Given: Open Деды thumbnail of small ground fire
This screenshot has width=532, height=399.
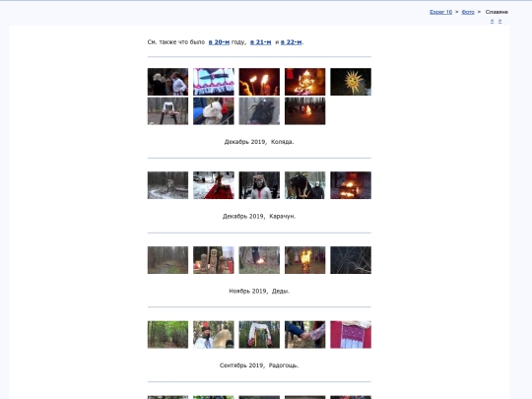Looking at the screenshot, I should tap(259, 260).
